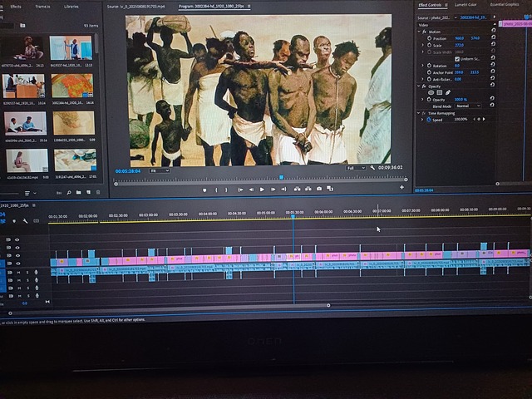The width and height of the screenshot is (532, 399).
Task: Select the pen mask tool under Opacity
Action: (448, 92)
